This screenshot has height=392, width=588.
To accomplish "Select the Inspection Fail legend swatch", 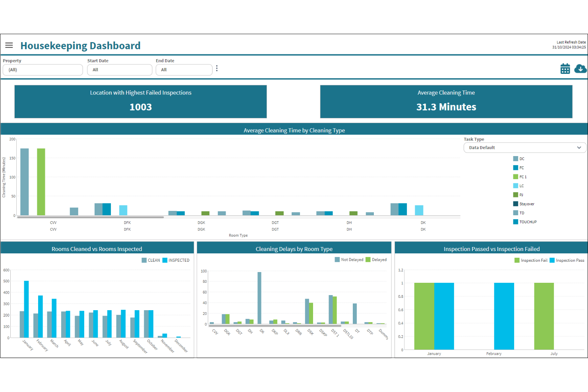I will (517, 261).
